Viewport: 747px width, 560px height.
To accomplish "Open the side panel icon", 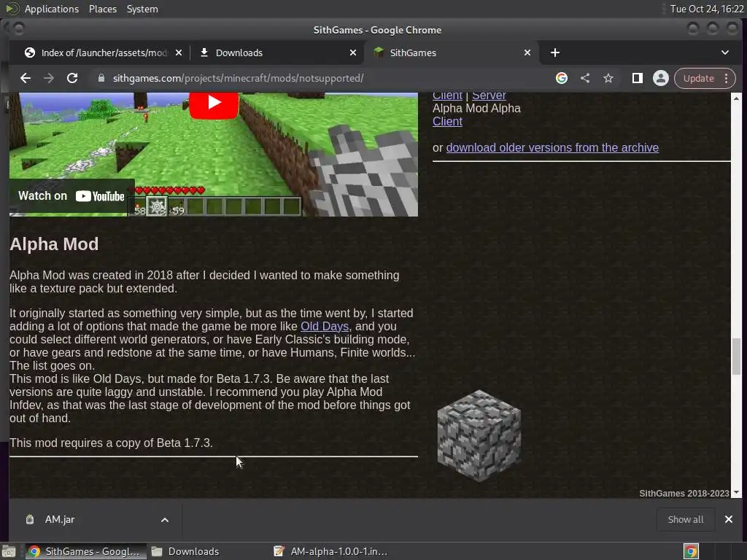I will pyautogui.click(x=638, y=78).
